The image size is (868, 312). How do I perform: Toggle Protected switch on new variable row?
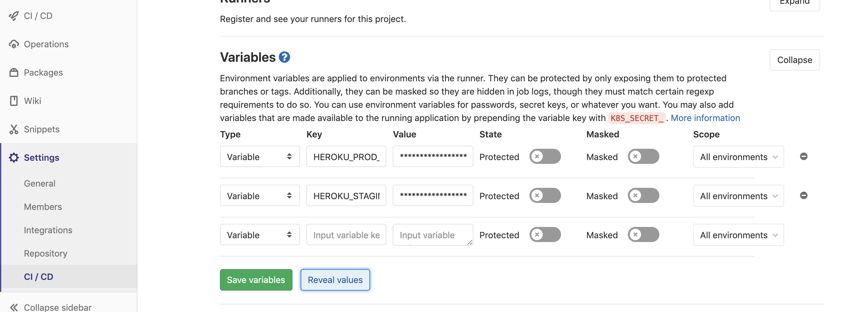545,234
